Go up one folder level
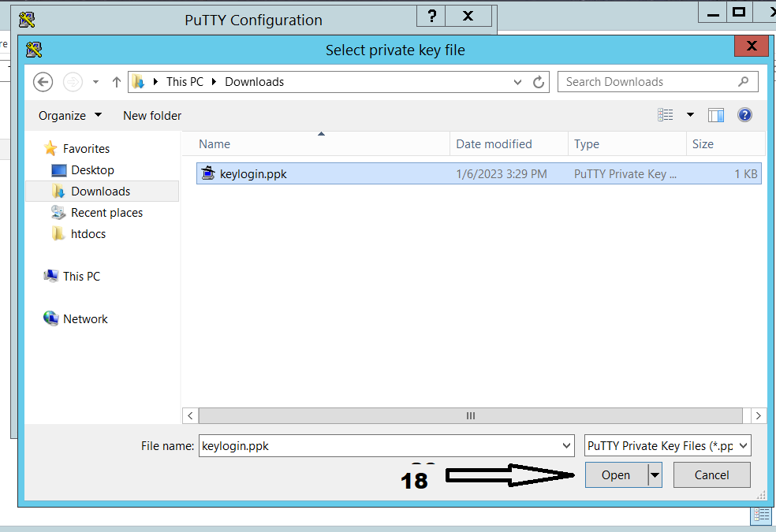 point(117,82)
